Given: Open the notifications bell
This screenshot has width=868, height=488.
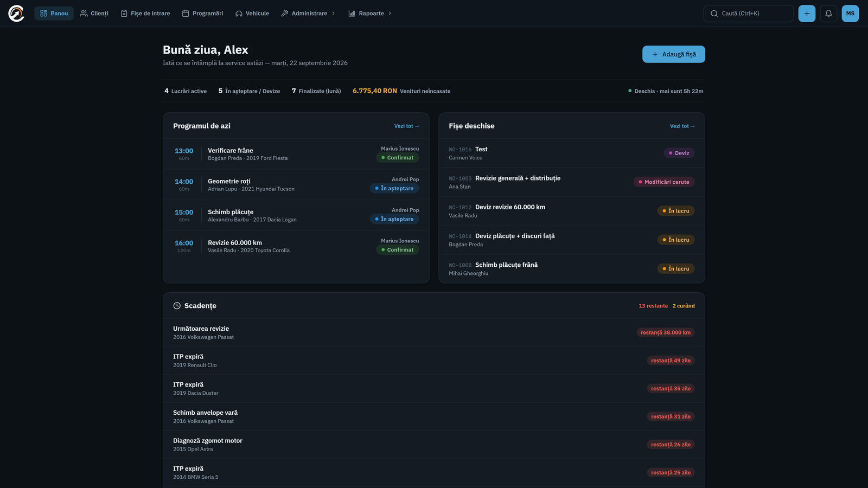Looking at the screenshot, I should (x=828, y=14).
